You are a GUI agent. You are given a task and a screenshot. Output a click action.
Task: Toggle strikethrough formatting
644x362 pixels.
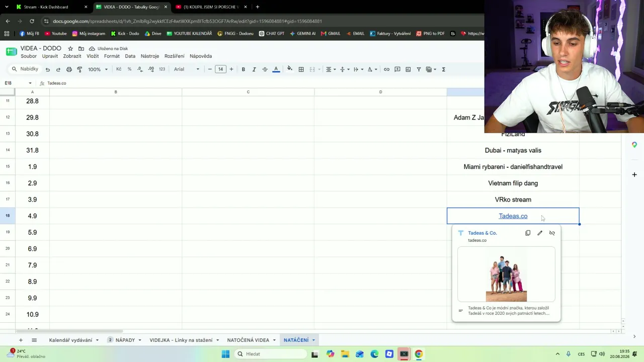pos(265,69)
